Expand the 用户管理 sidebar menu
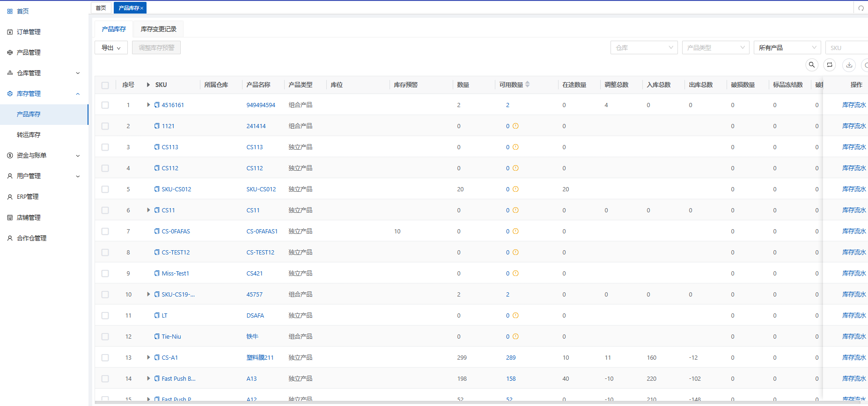868x406 pixels. point(44,176)
